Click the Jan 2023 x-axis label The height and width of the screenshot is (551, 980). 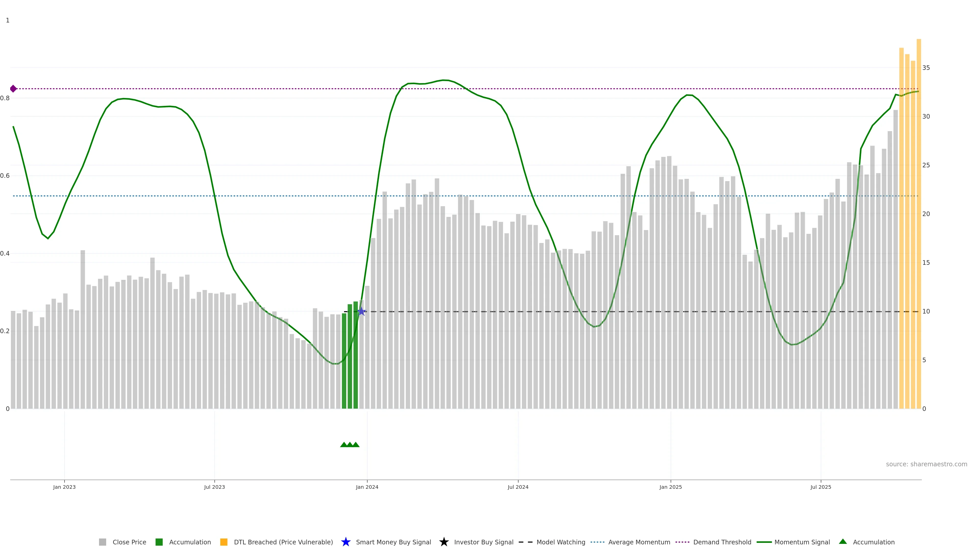tap(64, 487)
